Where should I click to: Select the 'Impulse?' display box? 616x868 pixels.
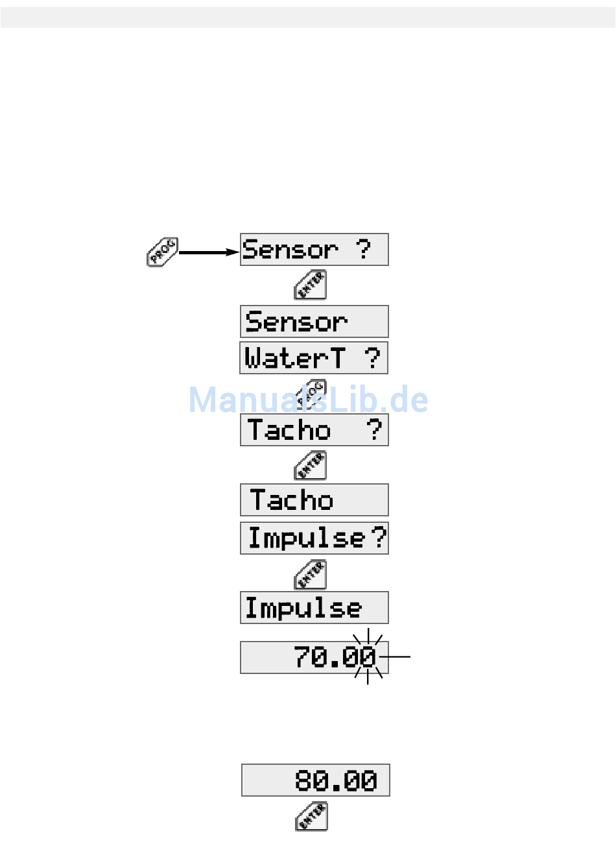coord(314,538)
